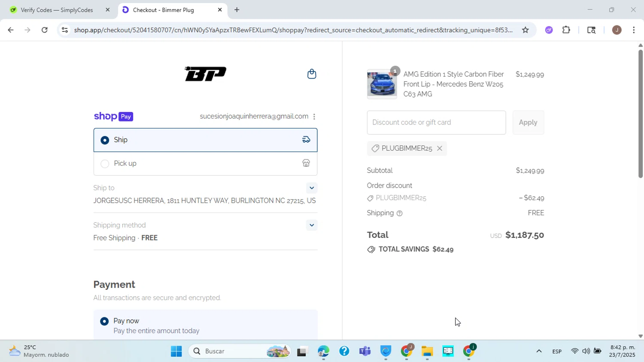644x362 pixels.
Task: Open the clock and date 23/7/2025
Action: (x=623, y=351)
